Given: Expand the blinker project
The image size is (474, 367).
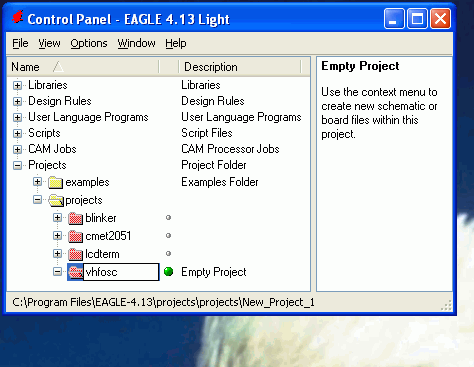Looking at the screenshot, I should 57,218.
